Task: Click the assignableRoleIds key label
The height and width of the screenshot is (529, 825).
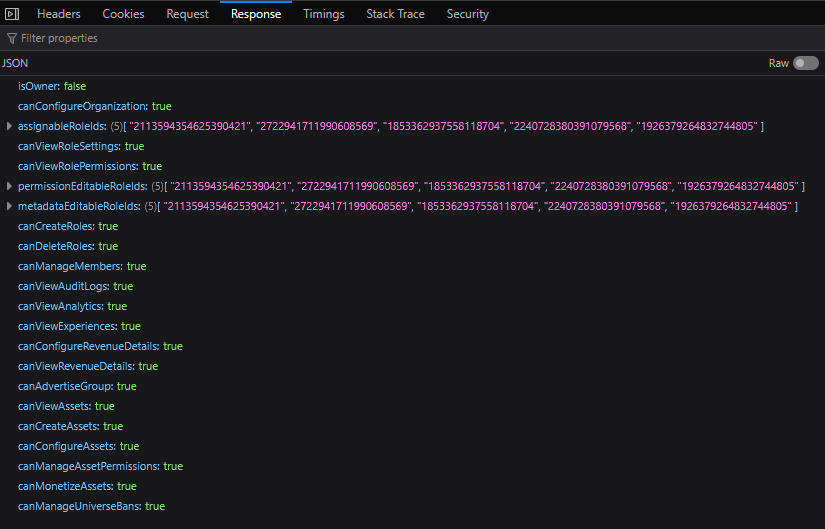Action: (x=62, y=126)
